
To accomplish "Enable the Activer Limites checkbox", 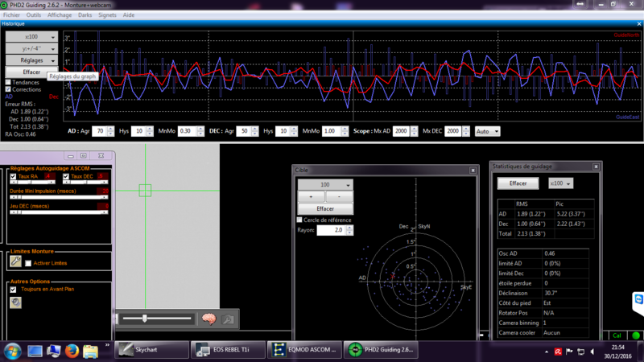I will [28, 264].
